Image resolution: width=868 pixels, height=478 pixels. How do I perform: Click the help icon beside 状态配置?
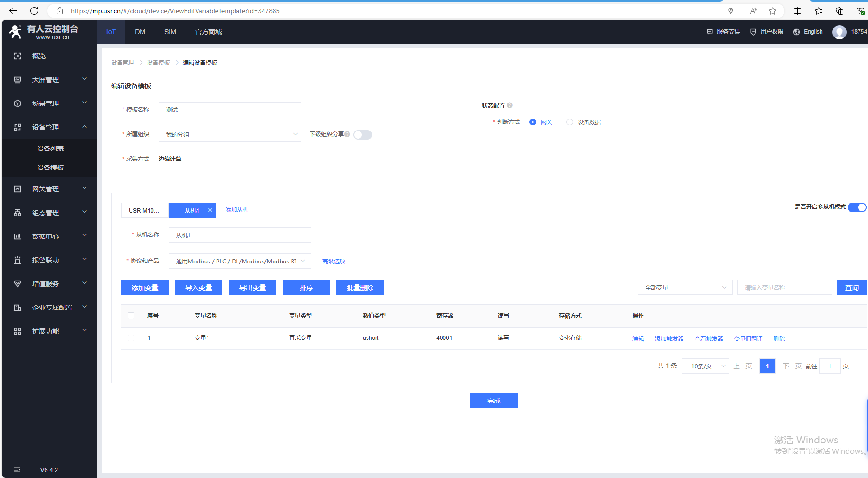509,105
